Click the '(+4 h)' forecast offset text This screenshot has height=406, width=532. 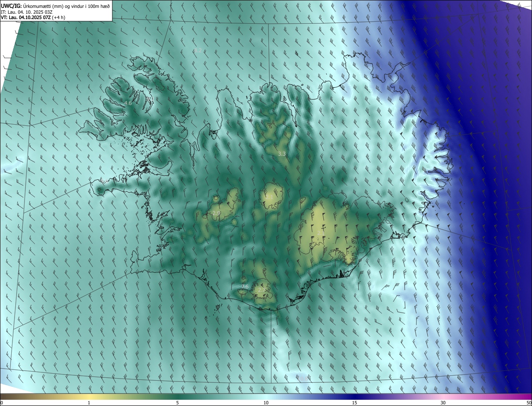pyautogui.click(x=59, y=17)
